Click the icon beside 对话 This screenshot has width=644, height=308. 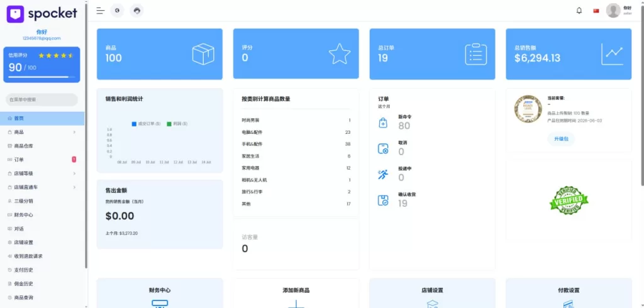click(10, 229)
